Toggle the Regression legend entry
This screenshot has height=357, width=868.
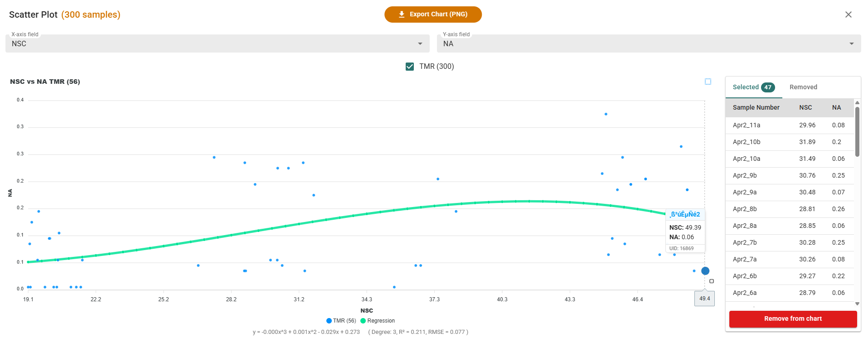[378, 321]
